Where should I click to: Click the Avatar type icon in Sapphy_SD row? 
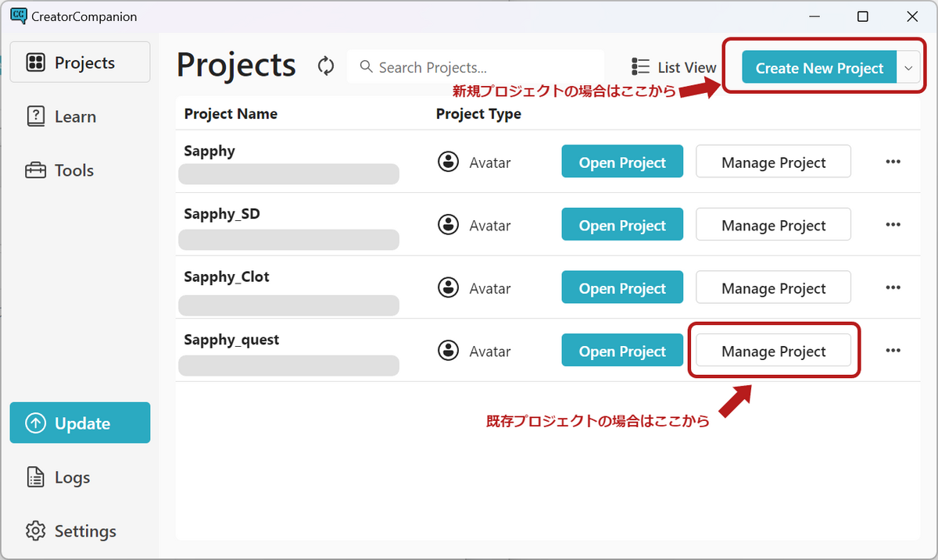point(448,225)
